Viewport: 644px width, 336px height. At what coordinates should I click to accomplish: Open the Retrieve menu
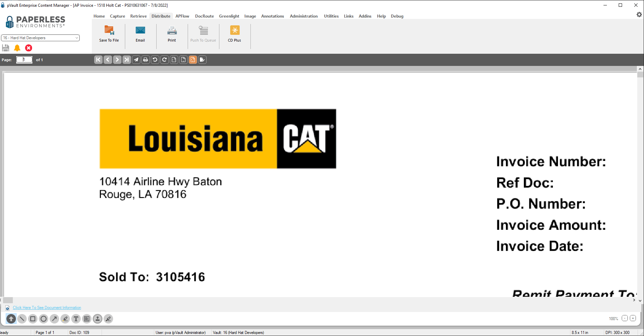click(x=138, y=16)
